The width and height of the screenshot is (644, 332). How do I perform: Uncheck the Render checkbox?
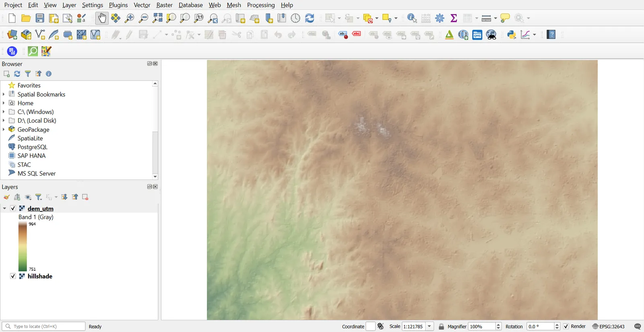coord(566,326)
